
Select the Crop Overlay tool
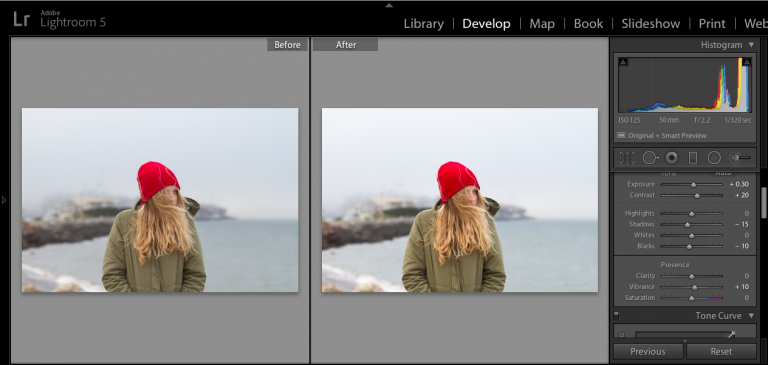[627, 158]
